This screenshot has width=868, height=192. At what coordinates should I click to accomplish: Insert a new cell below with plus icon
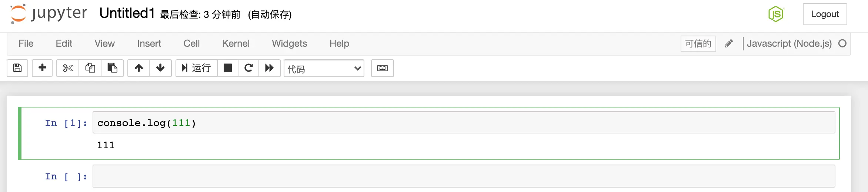(x=42, y=68)
